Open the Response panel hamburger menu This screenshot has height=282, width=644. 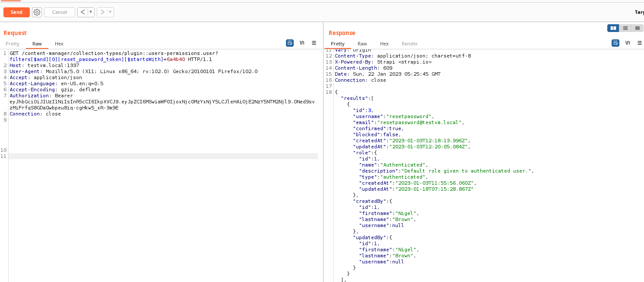click(x=640, y=43)
